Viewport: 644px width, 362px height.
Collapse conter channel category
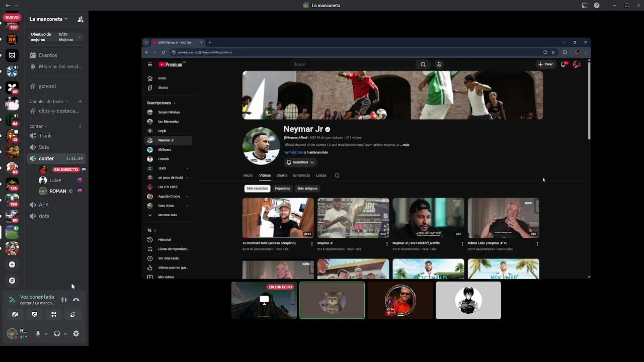(38, 126)
